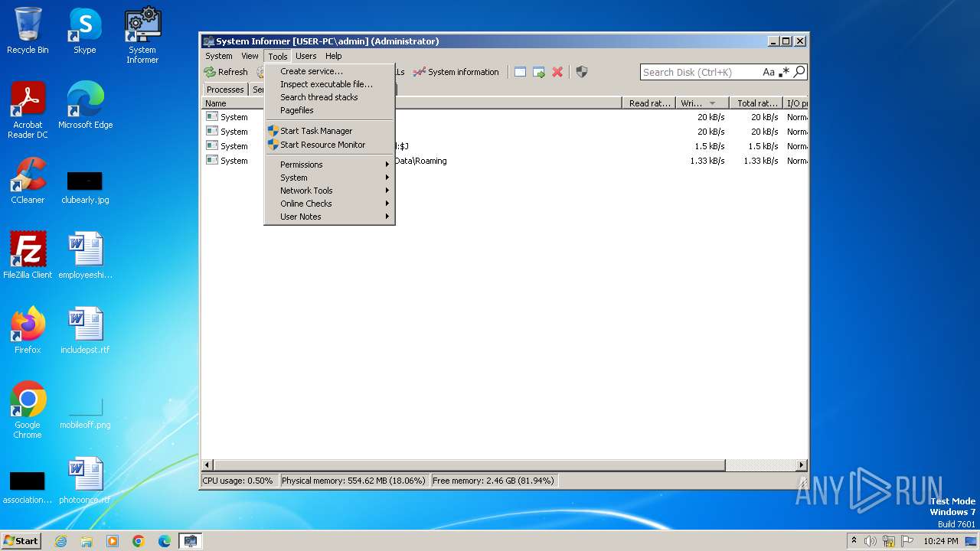Select Search thread stacks entry
This screenshot has height=551, width=980.
tap(329, 97)
